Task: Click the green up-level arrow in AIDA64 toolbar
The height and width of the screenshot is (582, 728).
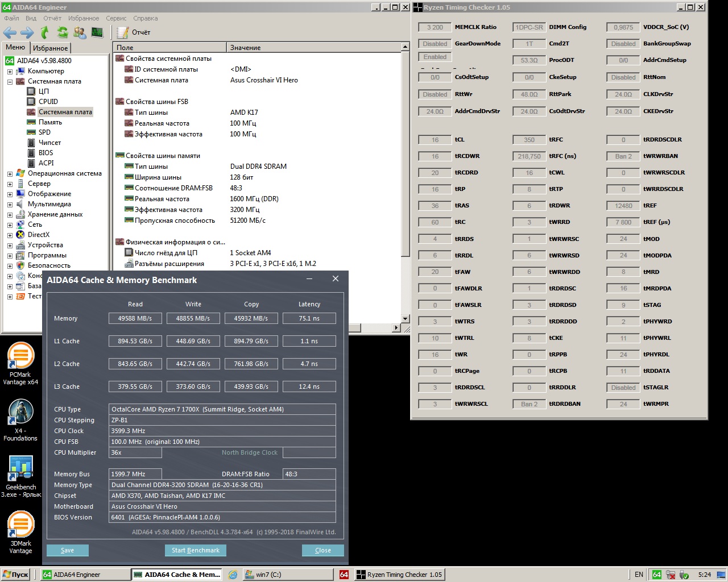Action: click(x=45, y=32)
